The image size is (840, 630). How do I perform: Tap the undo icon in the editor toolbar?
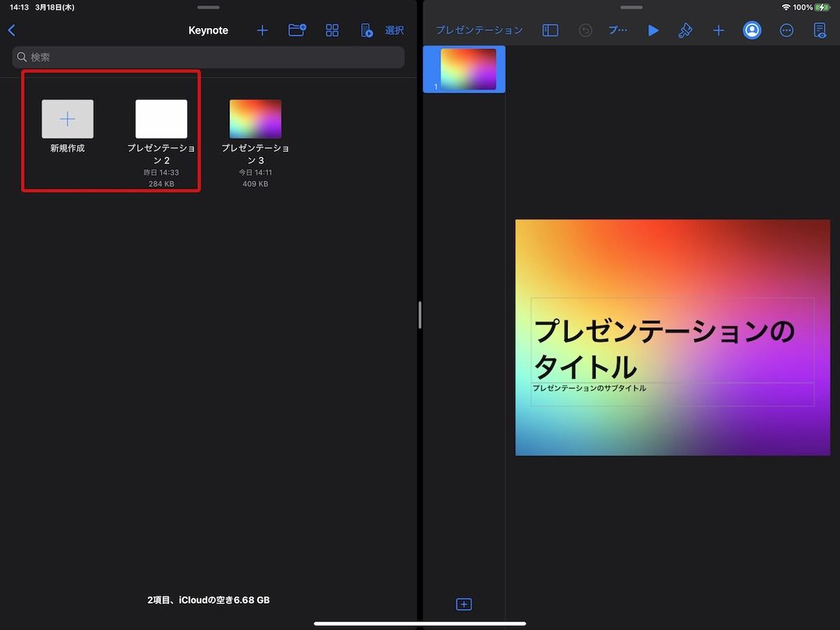point(585,31)
